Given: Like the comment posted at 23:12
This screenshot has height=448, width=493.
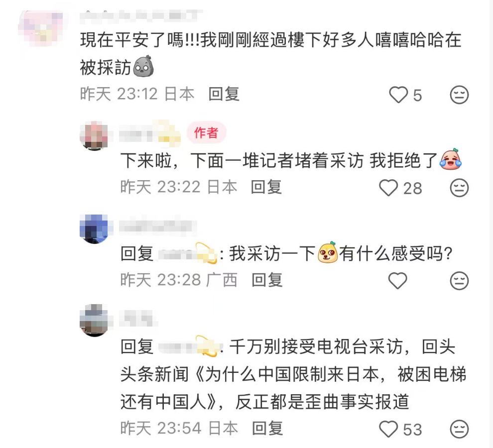Looking at the screenshot, I should tap(398, 95).
